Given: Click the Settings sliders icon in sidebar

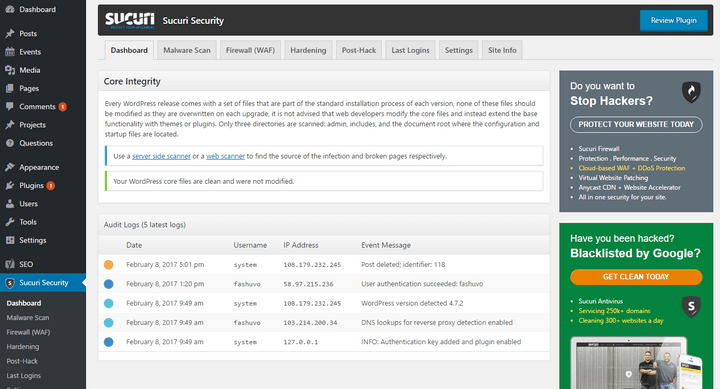Looking at the screenshot, I should [10, 240].
